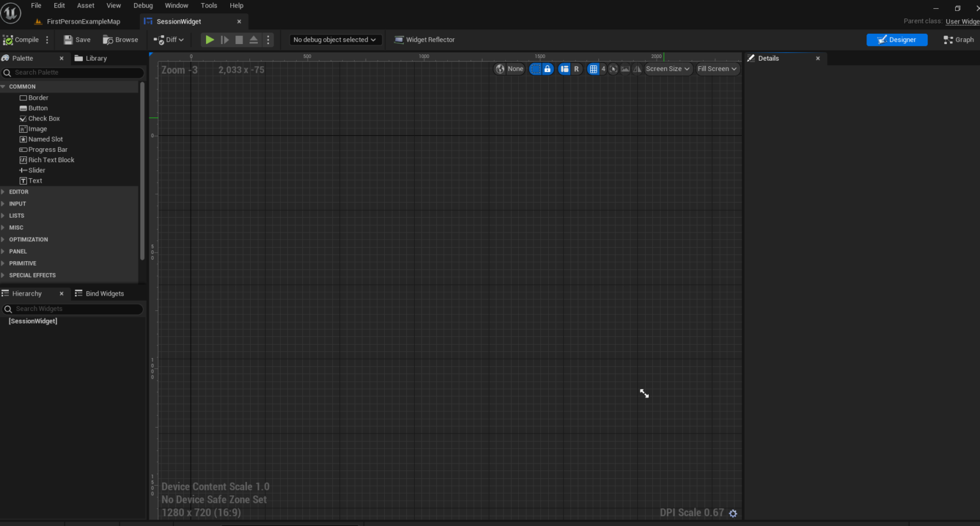This screenshot has width=980, height=526.
Task: Open the Widget Reflector
Action: 424,40
